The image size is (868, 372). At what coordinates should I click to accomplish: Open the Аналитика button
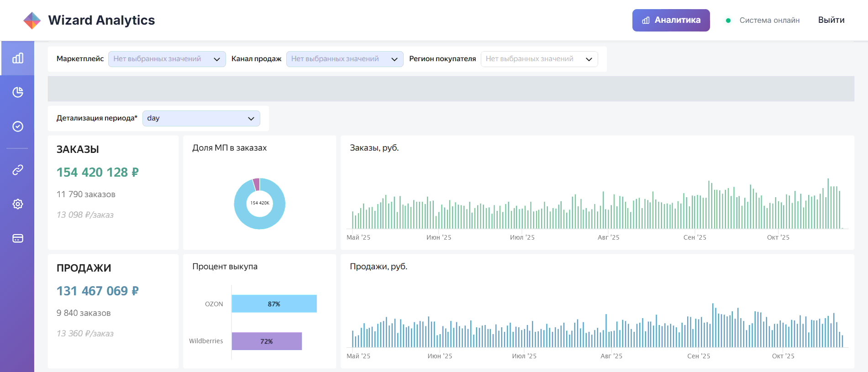tap(671, 20)
